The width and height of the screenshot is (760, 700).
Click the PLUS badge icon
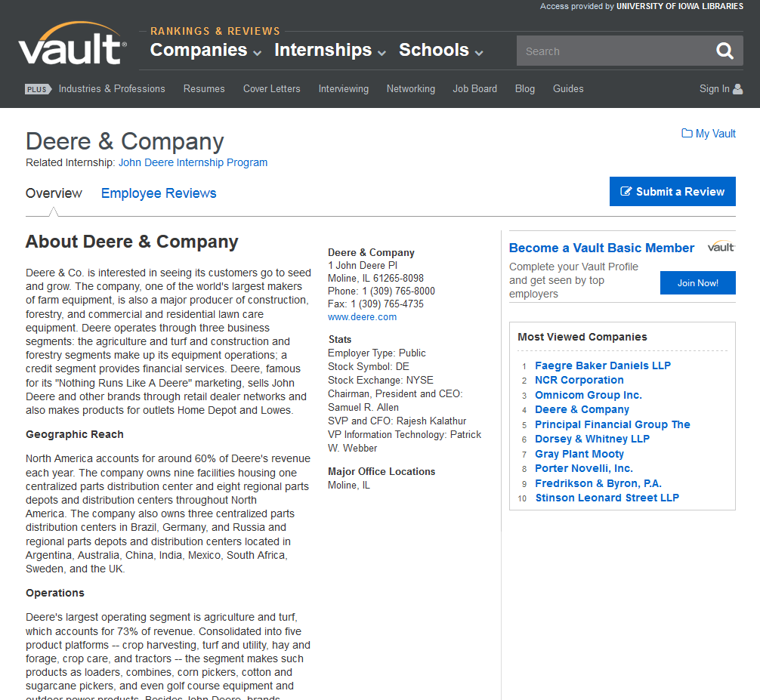pyautogui.click(x=37, y=89)
